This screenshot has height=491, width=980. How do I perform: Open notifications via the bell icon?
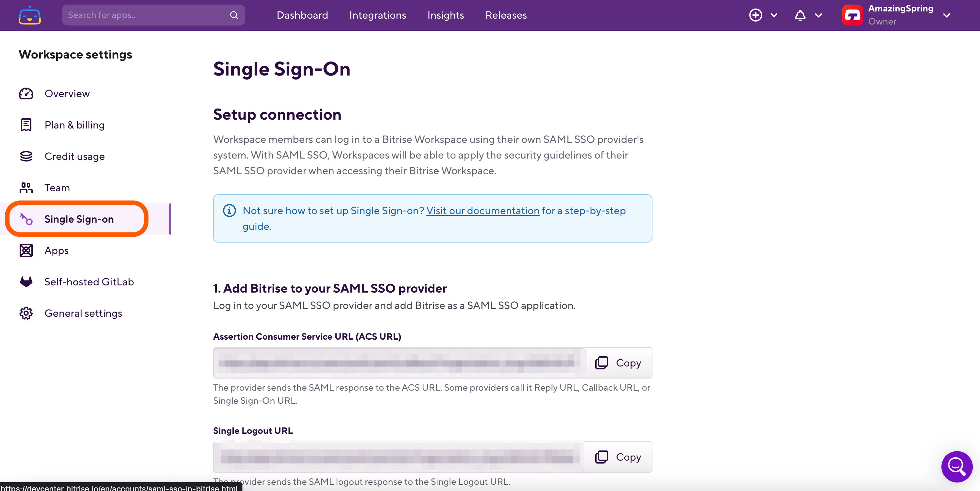click(x=800, y=15)
